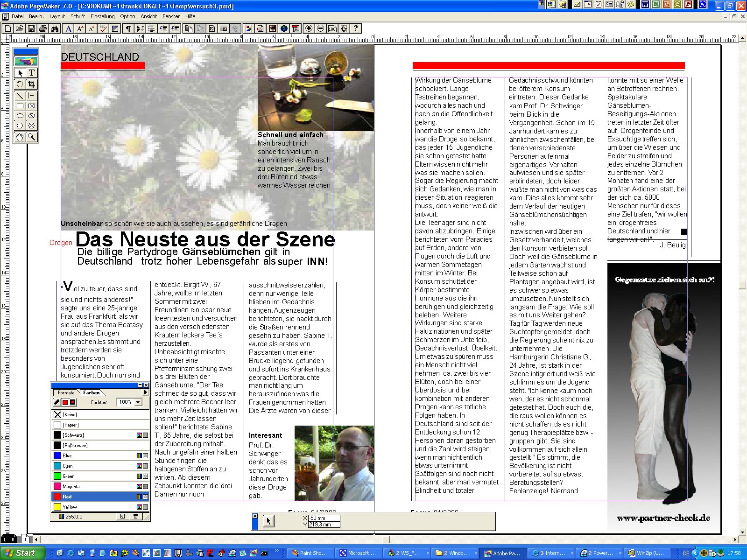Toggle the fill button in Farben palette
The image size is (747, 560).
coord(65,402)
